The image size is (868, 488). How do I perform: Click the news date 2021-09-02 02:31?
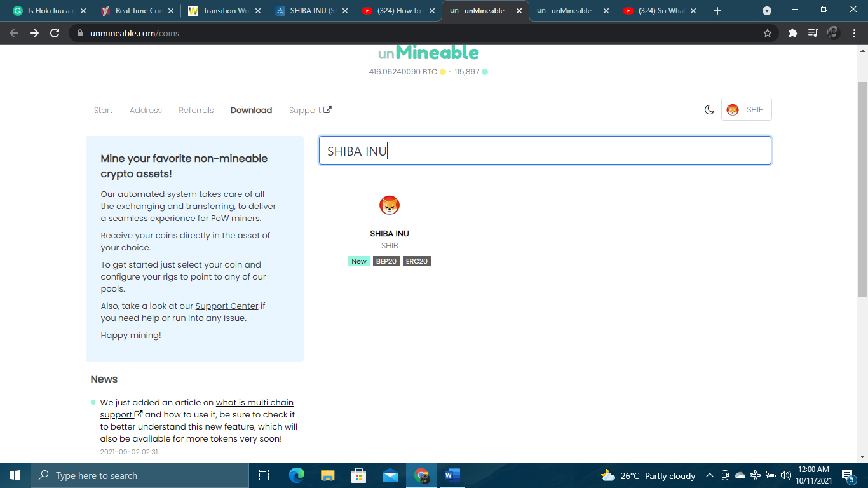coord(129,452)
